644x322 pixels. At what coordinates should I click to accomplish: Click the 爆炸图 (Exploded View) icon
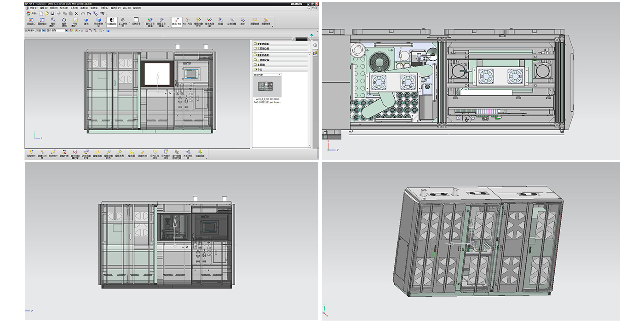click(x=132, y=152)
